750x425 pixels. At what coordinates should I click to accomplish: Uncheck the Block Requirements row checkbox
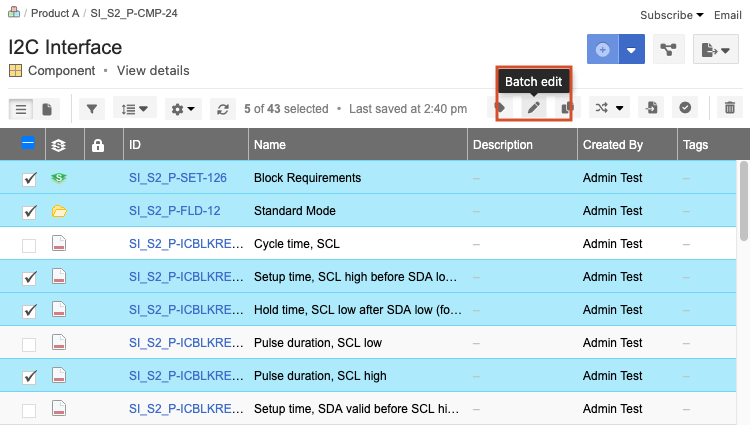[x=29, y=178]
